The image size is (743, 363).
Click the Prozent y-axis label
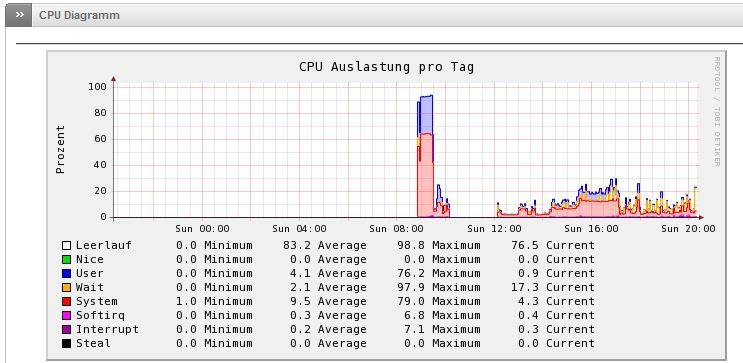coord(60,150)
